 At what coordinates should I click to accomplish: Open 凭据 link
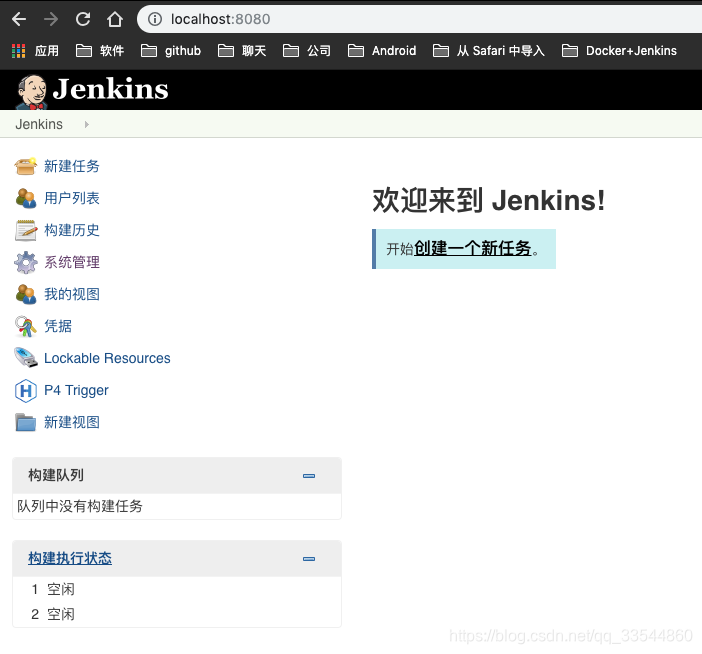point(58,326)
